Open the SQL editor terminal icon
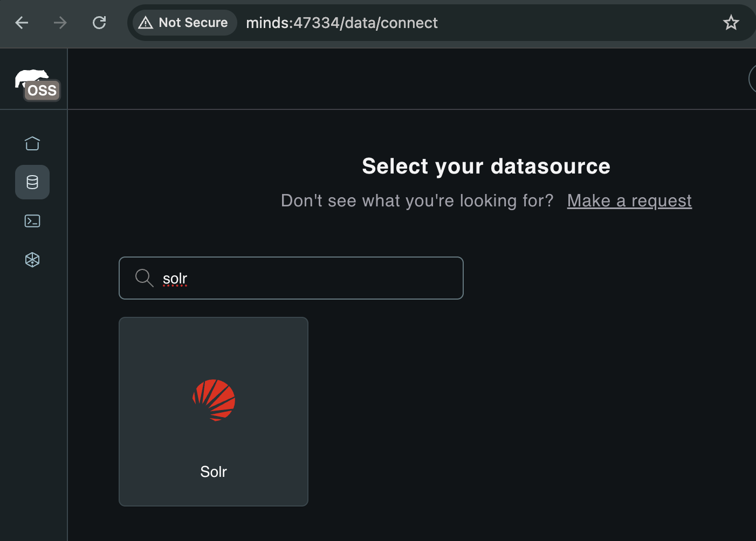 point(32,221)
